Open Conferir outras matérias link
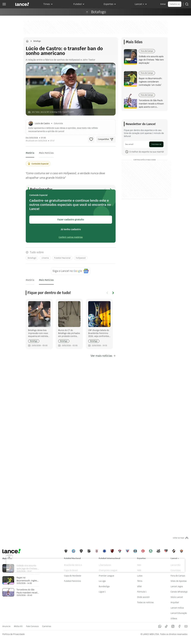Image resolution: width=191 pixels, height=644 pixels. point(71,237)
